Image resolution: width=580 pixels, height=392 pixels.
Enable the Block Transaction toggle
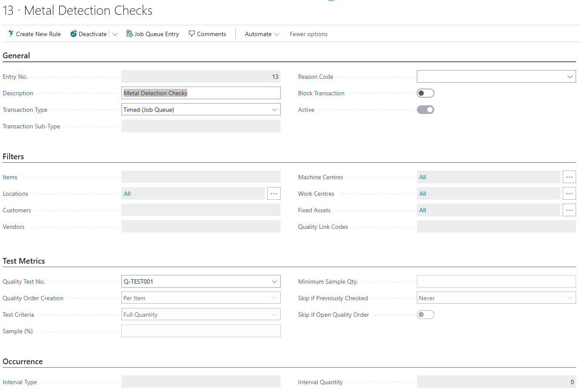pos(425,93)
